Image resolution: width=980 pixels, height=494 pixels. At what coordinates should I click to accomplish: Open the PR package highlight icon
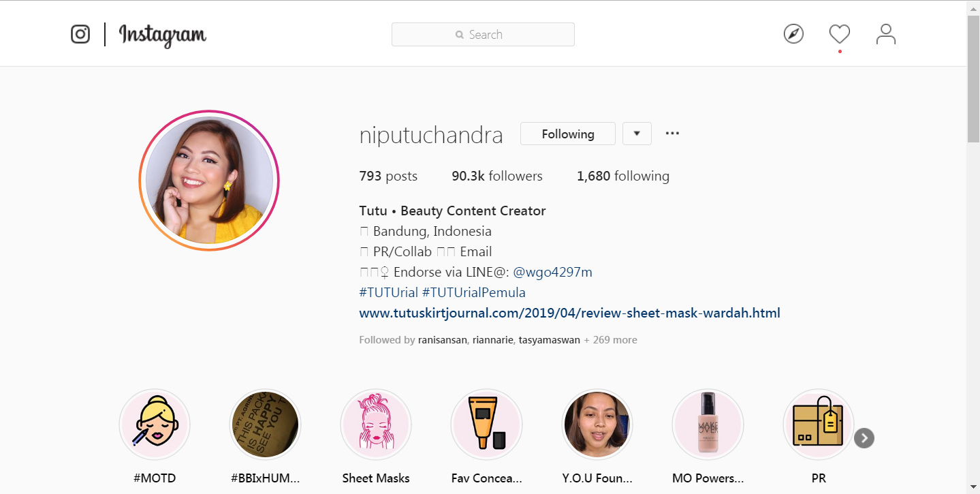coord(819,425)
